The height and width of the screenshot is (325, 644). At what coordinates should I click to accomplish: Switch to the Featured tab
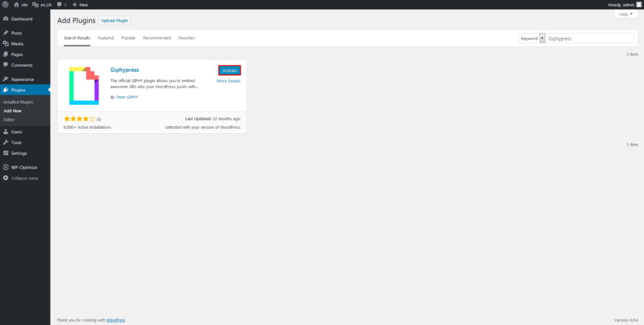coord(106,38)
